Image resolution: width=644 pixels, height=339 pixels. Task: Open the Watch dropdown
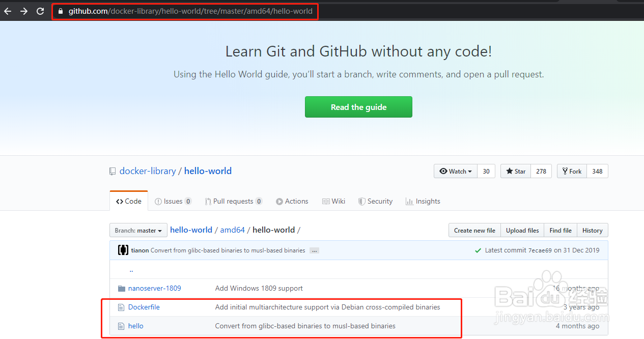[x=455, y=171]
